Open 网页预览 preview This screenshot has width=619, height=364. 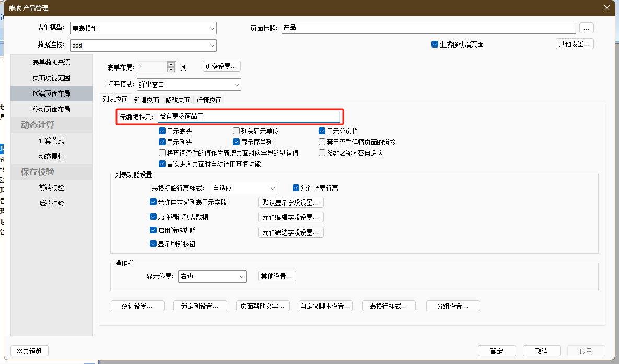point(29,351)
